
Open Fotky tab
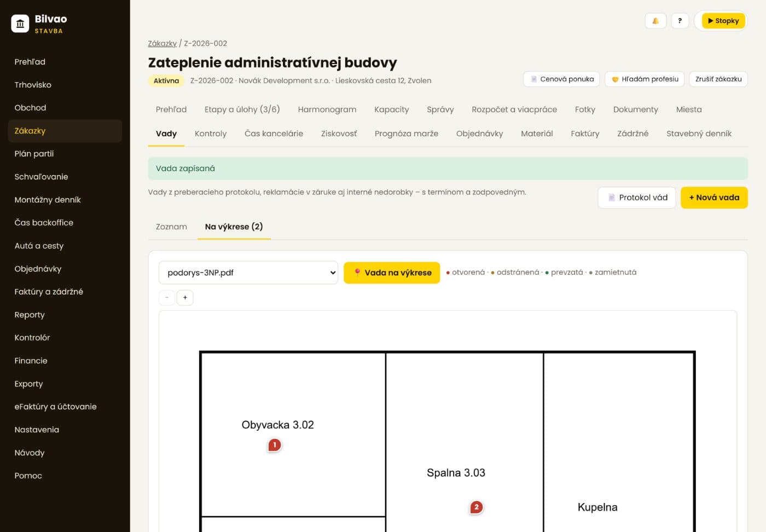[x=585, y=109]
